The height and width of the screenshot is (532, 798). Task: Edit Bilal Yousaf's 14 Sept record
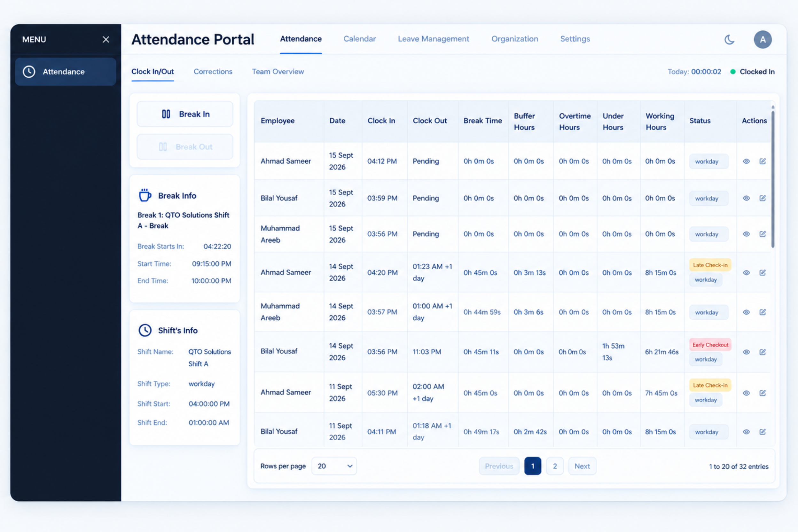763,352
